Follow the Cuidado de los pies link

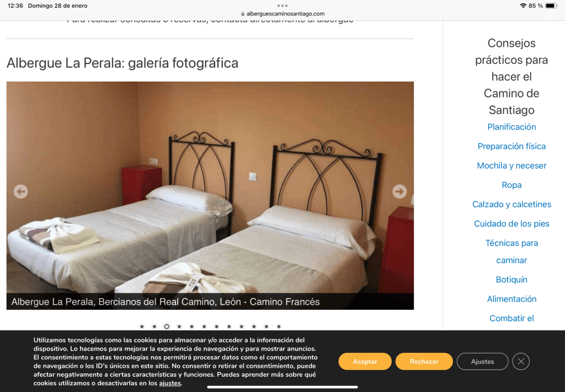point(511,223)
